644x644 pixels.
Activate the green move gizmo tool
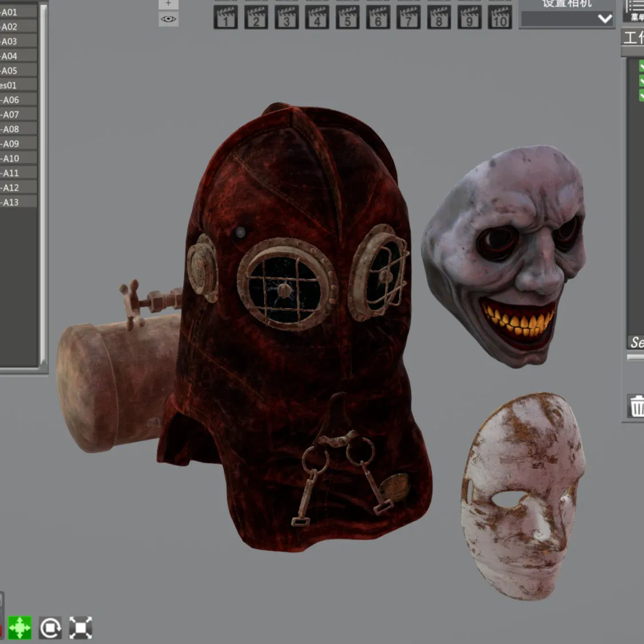coord(19,627)
